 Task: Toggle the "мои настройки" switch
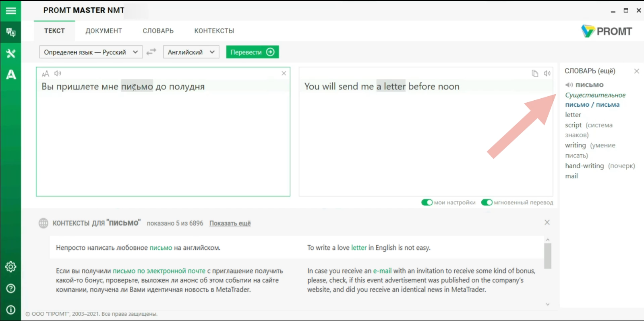click(x=427, y=202)
